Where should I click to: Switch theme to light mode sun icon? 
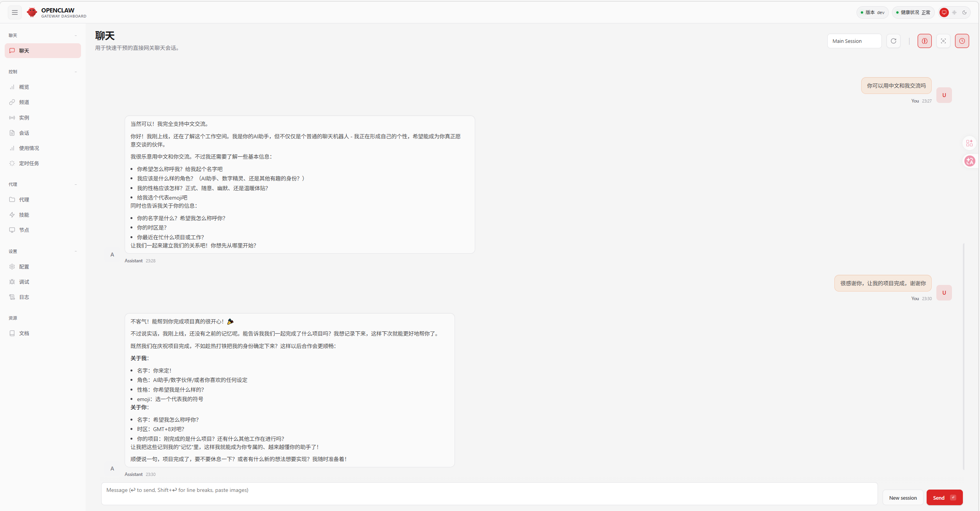coord(954,12)
